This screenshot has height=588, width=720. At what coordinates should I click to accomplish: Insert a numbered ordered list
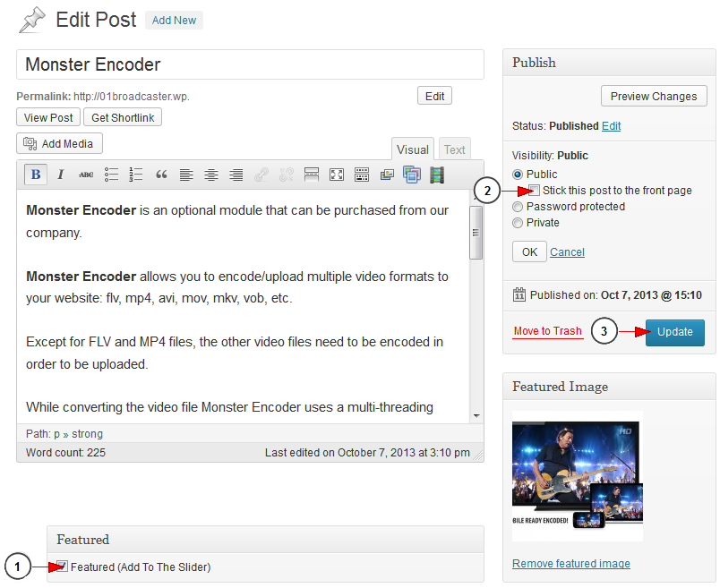point(136,175)
